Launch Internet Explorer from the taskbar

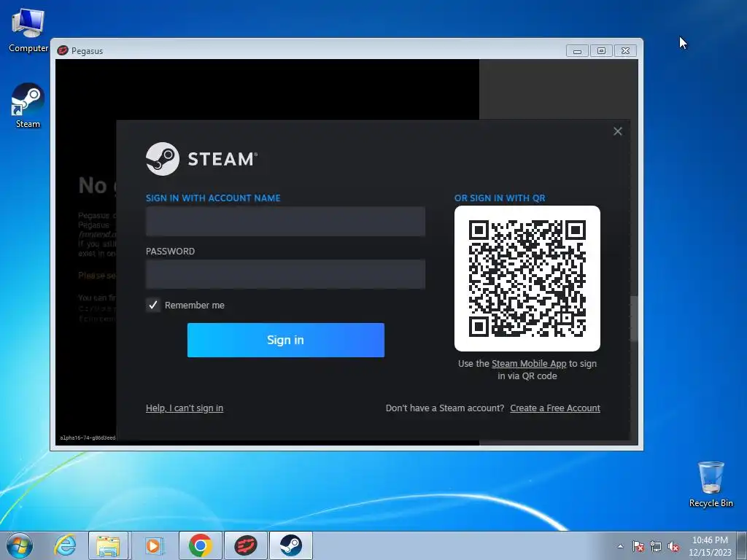tap(65, 545)
